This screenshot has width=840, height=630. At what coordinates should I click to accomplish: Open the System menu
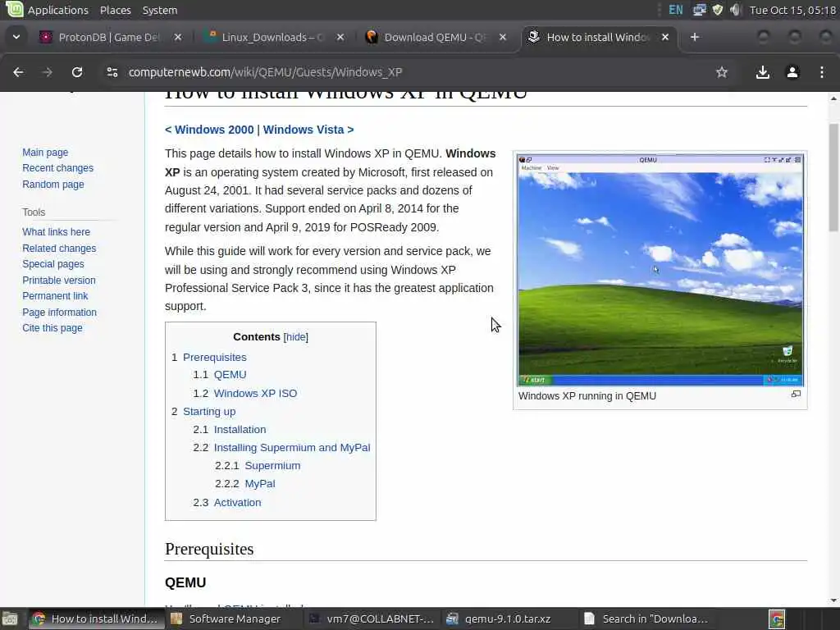[x=160, y=10]
